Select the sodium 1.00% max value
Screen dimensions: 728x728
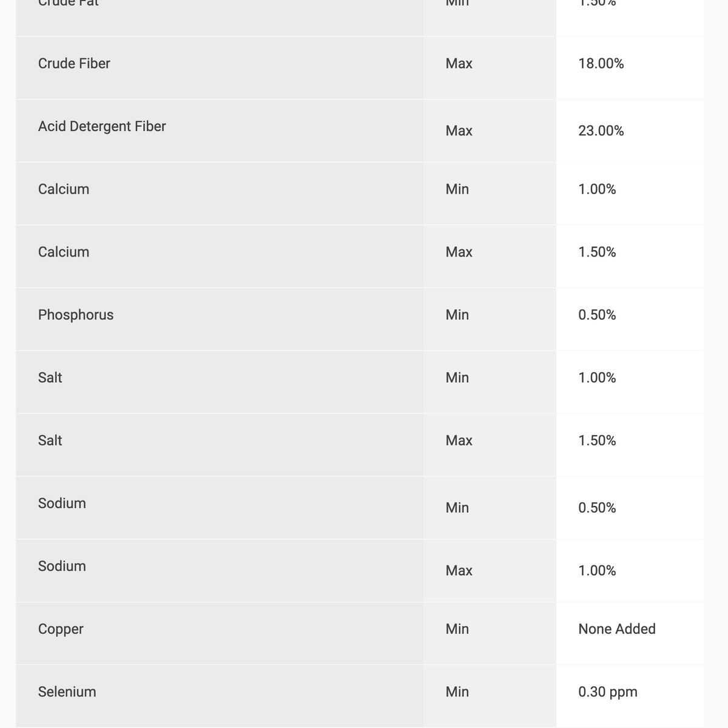tap(597, 570)
